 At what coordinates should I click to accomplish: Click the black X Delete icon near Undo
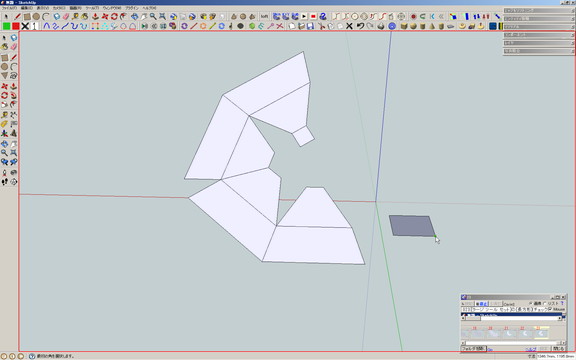pyautogui.click(x=349, y=26)
